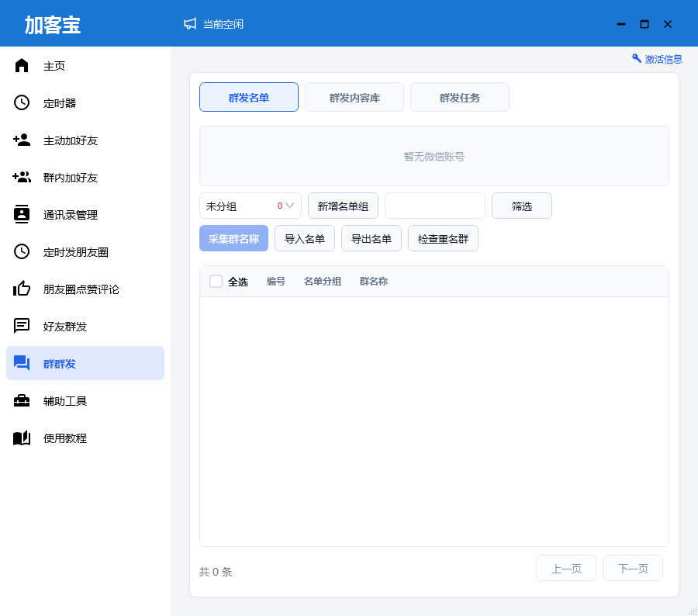The image size is (698, 616).
Task: Click the 编号 column header
Action: point(276,281)
